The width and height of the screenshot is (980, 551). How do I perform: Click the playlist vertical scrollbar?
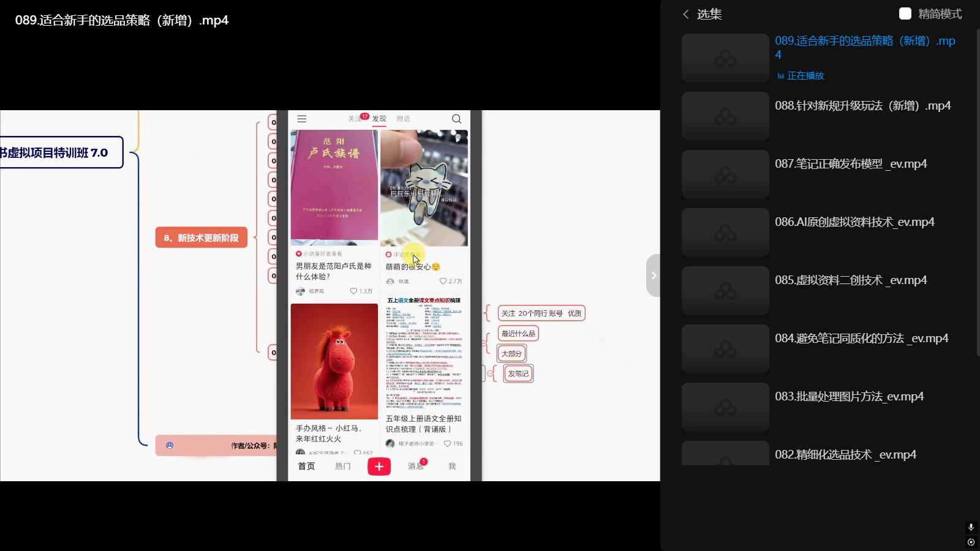coord(978,190)
